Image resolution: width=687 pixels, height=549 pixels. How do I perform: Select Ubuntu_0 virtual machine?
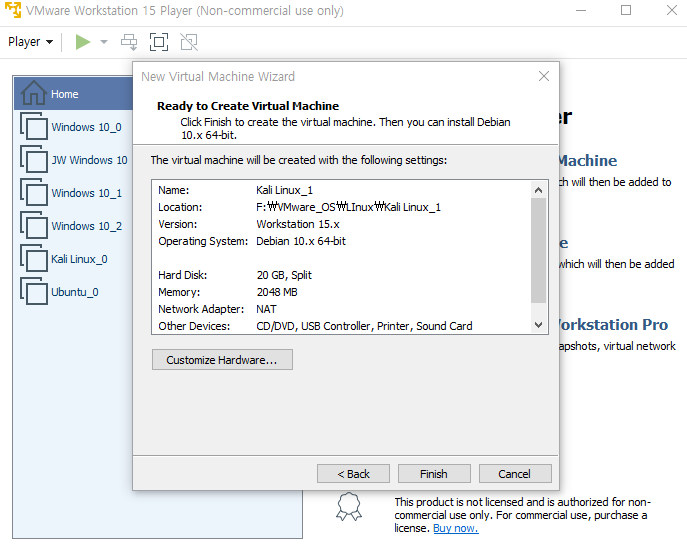point(74,292)
